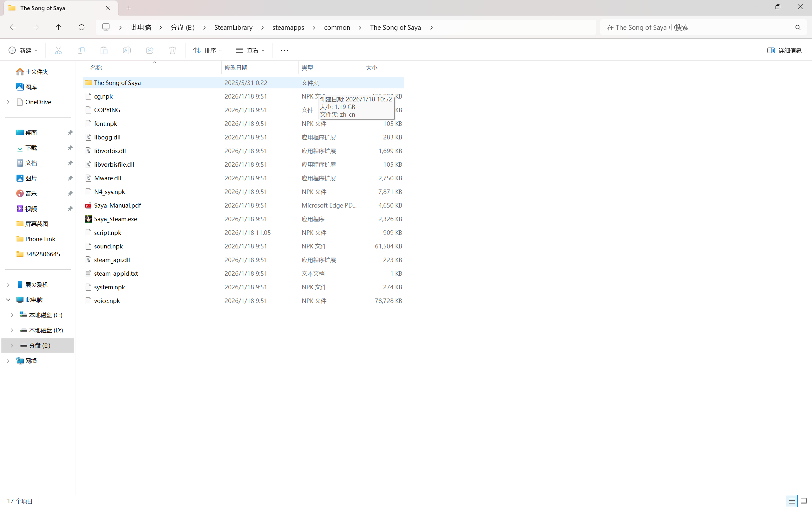
Task: Collapse the 此电脑 tree node
Action: click(x=8, y=300)
